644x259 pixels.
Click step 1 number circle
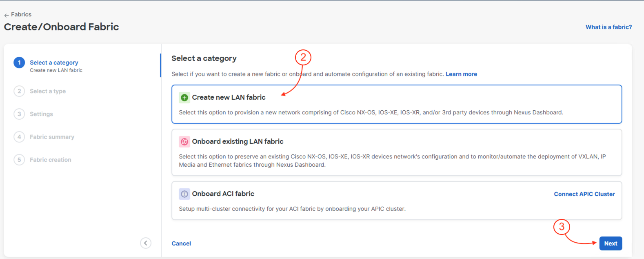click(x=19, y=63)
